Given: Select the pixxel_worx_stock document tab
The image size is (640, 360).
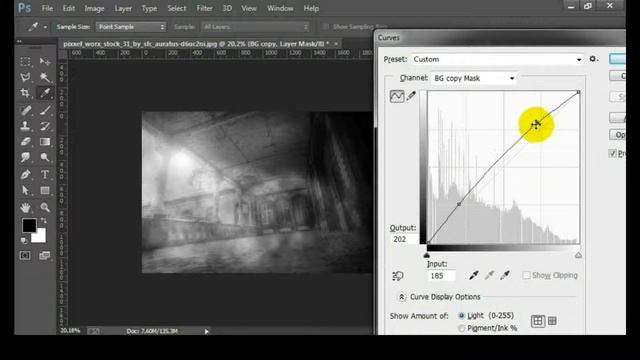Looking at the screenshot, I should click(196, 44).
